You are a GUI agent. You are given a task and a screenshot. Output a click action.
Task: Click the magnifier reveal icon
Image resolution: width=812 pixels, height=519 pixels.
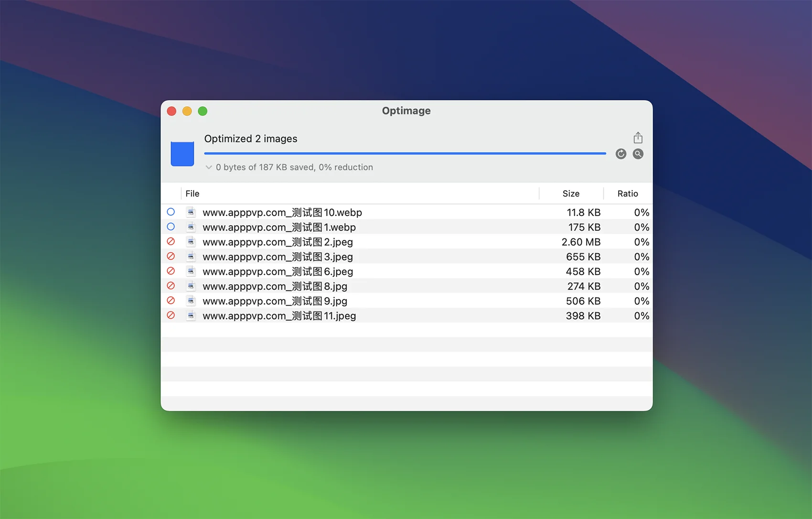click(x=638, y=154)
